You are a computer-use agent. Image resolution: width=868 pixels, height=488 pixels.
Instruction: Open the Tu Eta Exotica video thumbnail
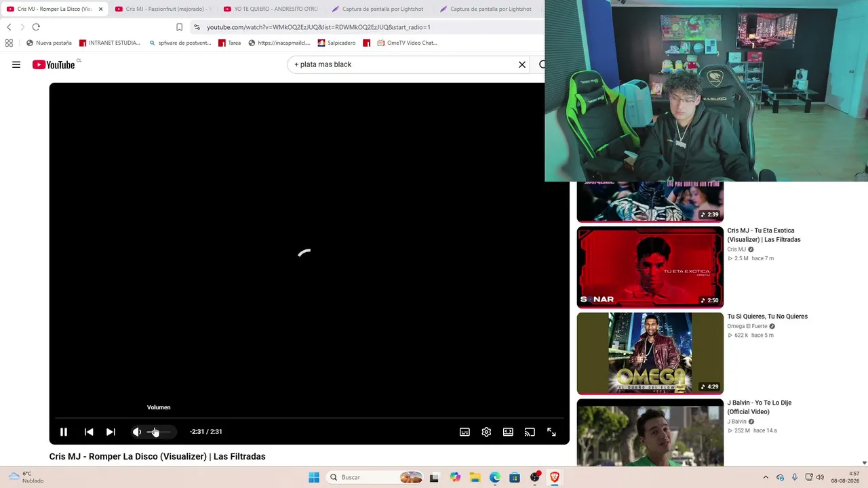pyautogui.click(x=650, y=267)
